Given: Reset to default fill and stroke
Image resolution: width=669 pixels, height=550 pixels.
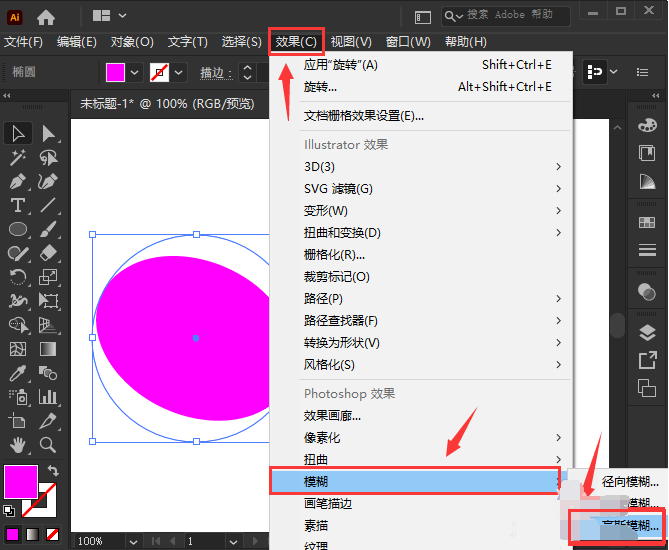Looking at the screenshot, I should click(9, 510).
